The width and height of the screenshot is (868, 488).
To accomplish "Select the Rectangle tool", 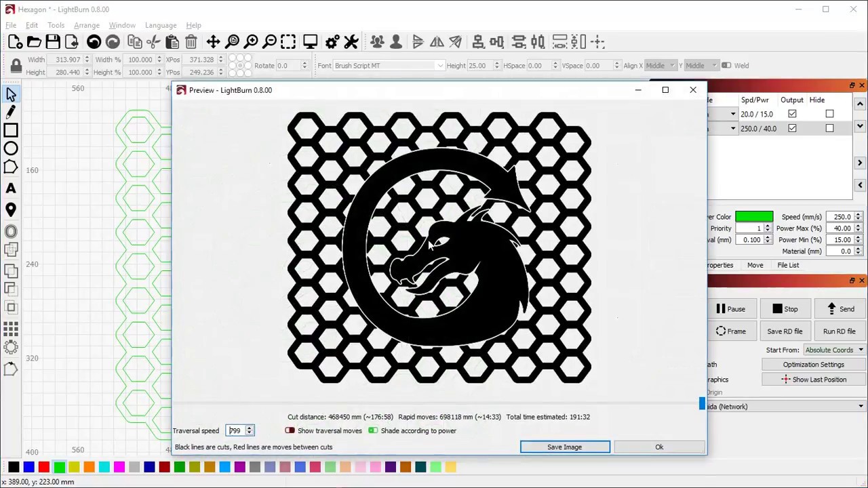I will click(x=11, y=130).
